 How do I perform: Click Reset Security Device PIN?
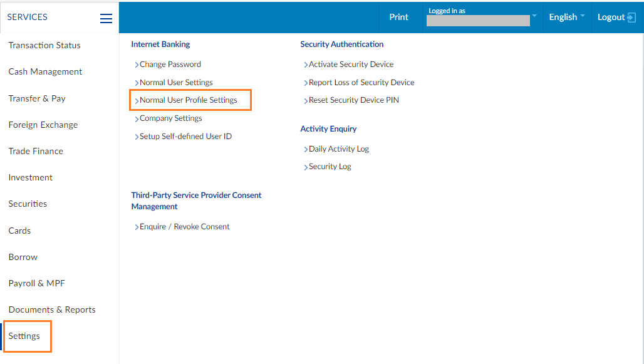(x=353, y=100)
